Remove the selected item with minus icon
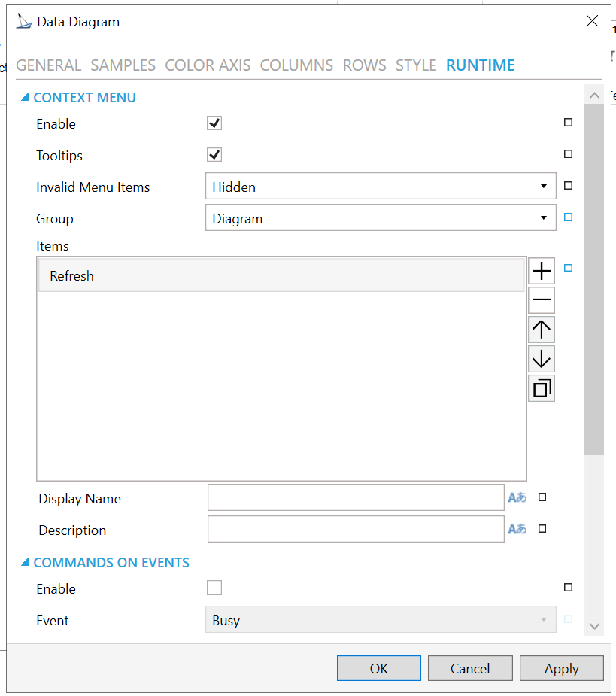 [541, 299]
